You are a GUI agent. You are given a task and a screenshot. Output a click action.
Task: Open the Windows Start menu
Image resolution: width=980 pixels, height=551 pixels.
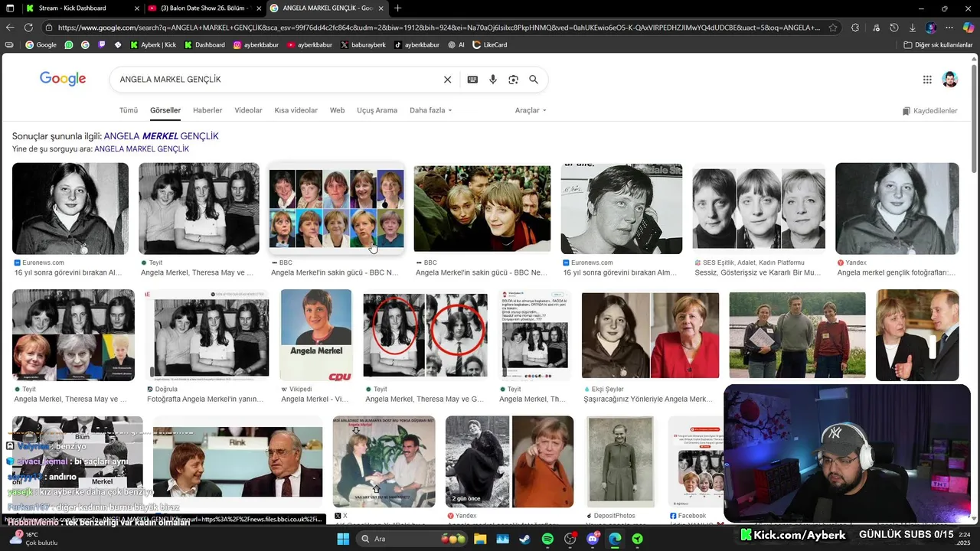point(343,539)
